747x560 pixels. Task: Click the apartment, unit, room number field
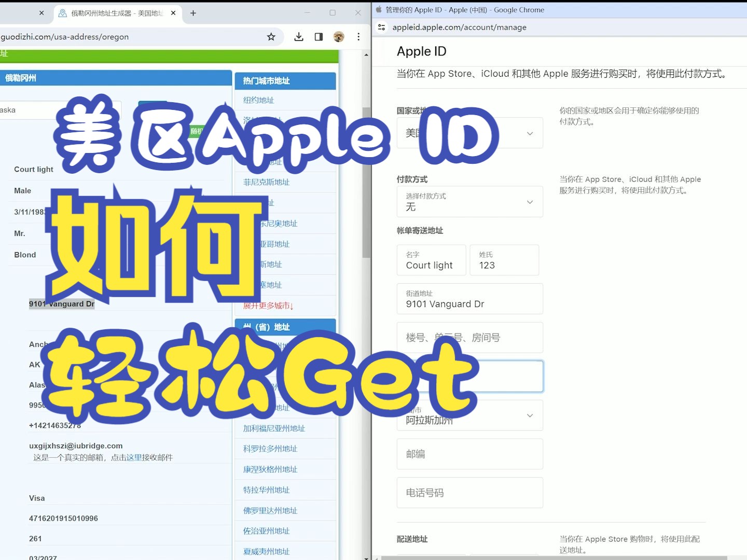pyautogui.click(x=470, y=338)
